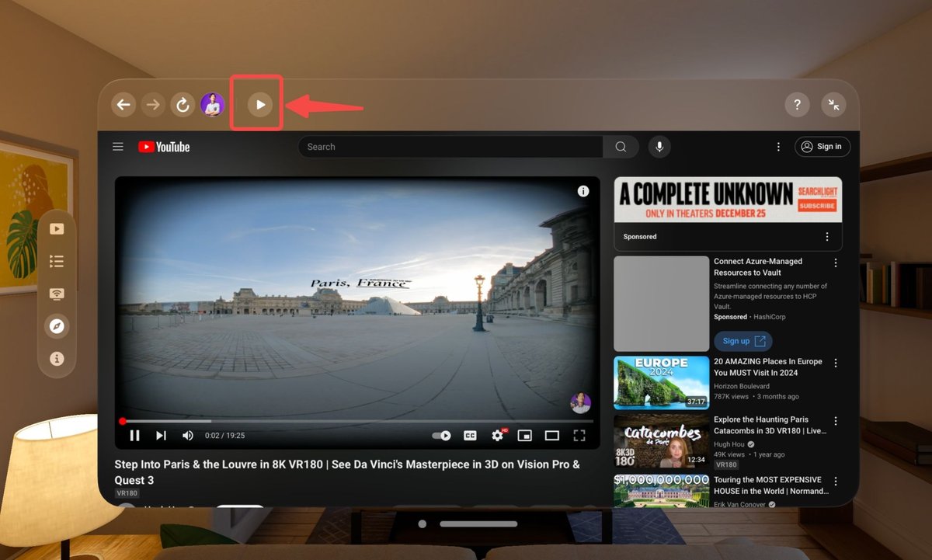932x560 pixels.
Task: Pause the Paris Louvre video
Action: 134,436
